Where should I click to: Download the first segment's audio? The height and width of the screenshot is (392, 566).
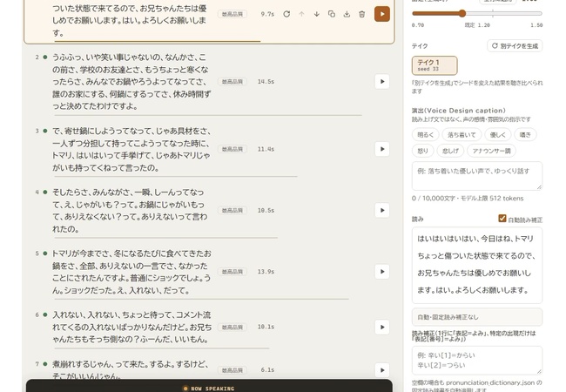click(x=347, y=14)
